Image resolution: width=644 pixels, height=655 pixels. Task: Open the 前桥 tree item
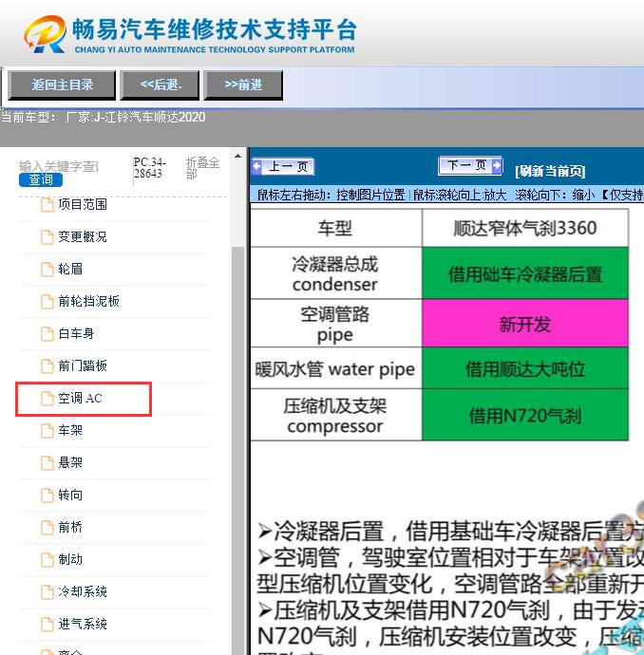click(x=70, y=527)
